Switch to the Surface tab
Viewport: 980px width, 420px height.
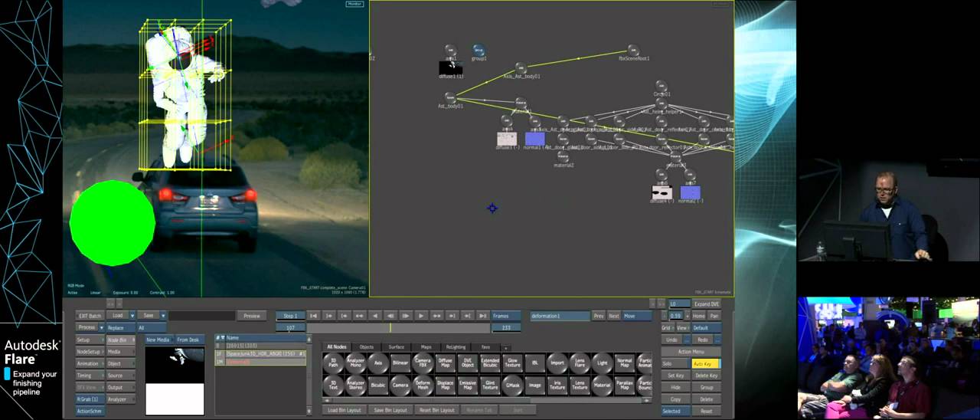(397, 347)
